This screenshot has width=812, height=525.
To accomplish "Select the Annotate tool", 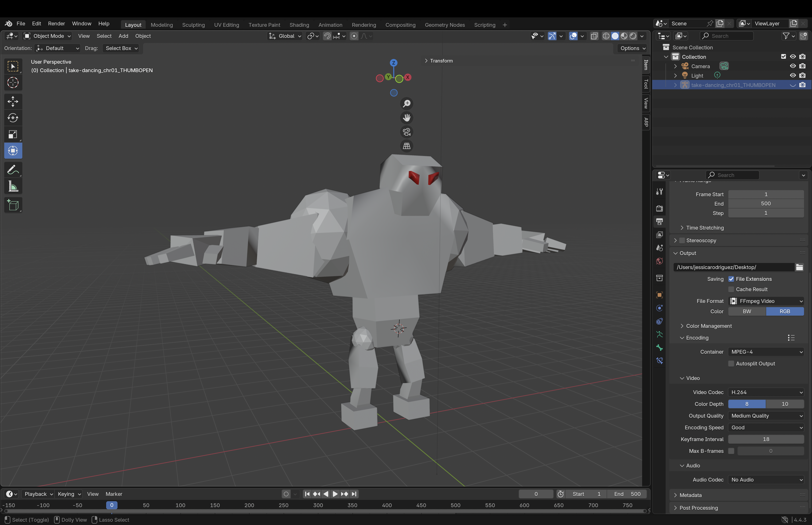I will (13, 170).
